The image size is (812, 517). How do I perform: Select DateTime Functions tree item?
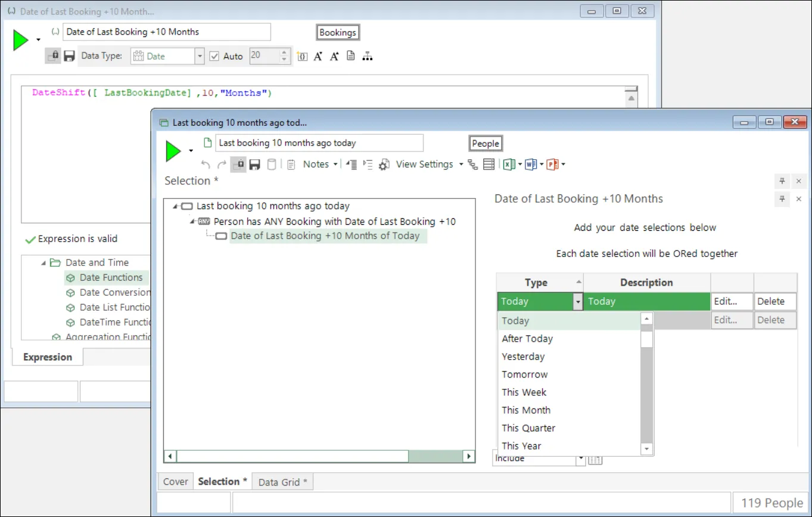pos(115,322)
